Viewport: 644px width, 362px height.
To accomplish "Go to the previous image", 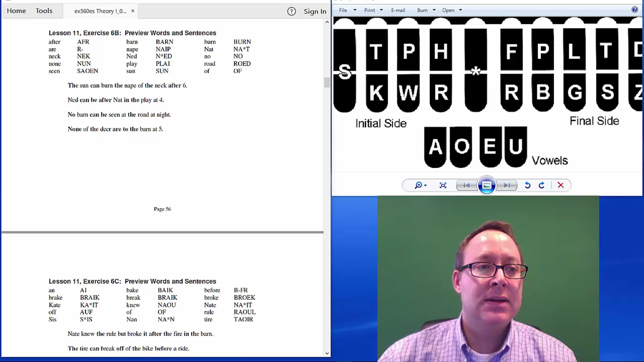I will click(466, 185).
